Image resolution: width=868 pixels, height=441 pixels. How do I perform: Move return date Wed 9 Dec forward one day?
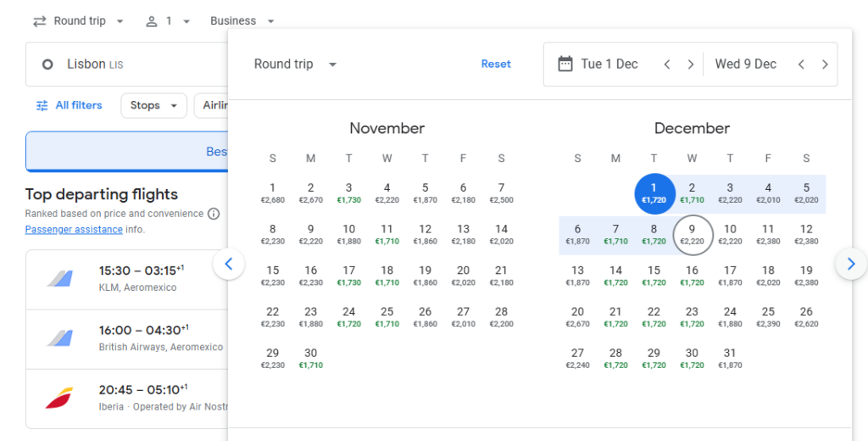pos(825,64)
